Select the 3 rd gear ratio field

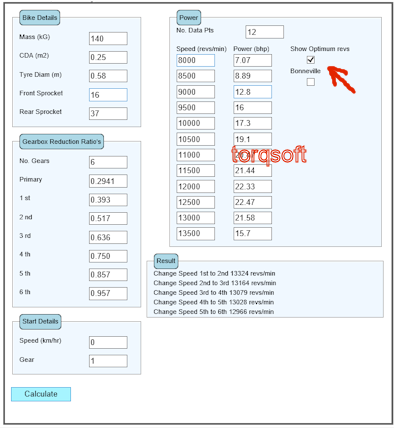coord(108,237)
